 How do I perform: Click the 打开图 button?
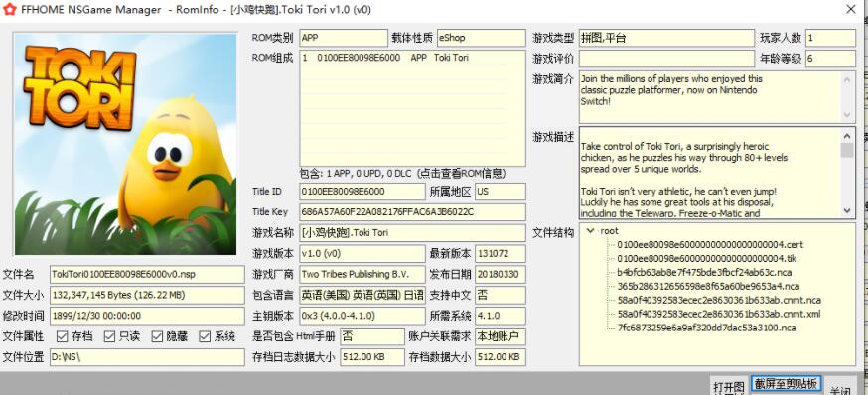click(x=729, y=386)
